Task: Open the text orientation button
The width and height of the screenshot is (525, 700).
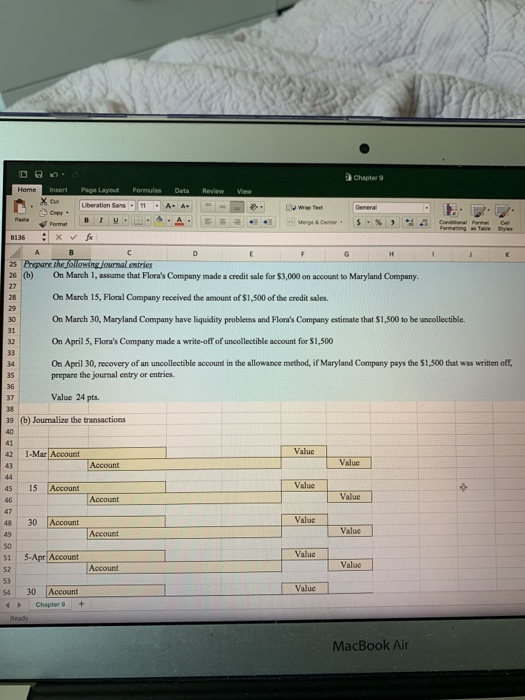Action: 255,207
